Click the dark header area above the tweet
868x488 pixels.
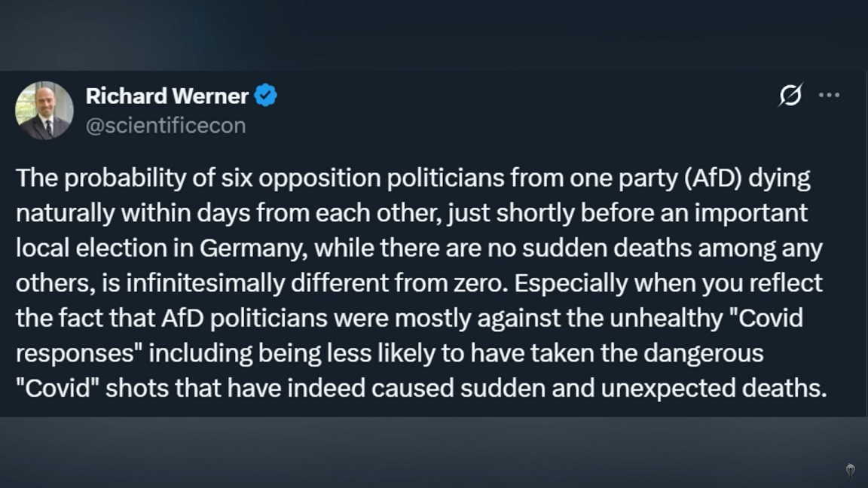pyautogui.click(x=434, y=35)
